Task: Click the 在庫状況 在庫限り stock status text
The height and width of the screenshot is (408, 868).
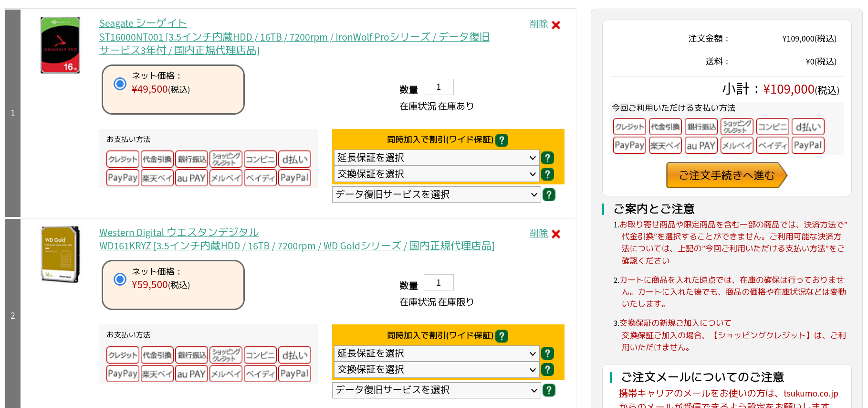Action: coord(437,302)
